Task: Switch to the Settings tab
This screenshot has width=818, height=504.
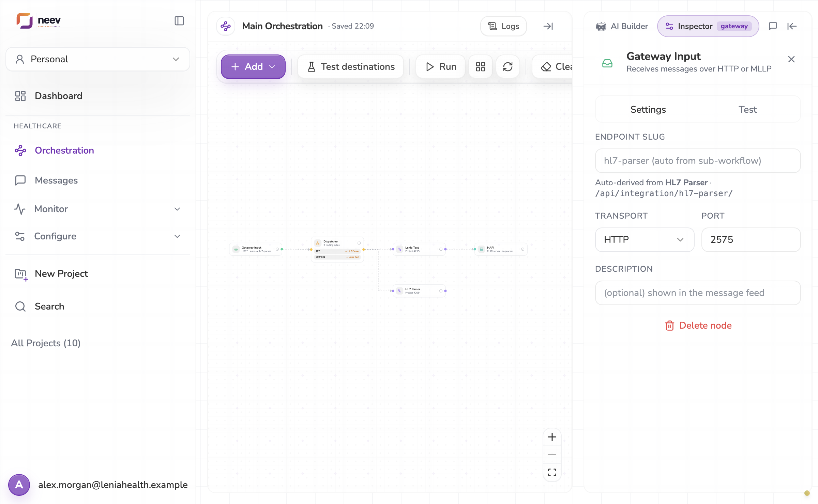Action: click(648, 109)
